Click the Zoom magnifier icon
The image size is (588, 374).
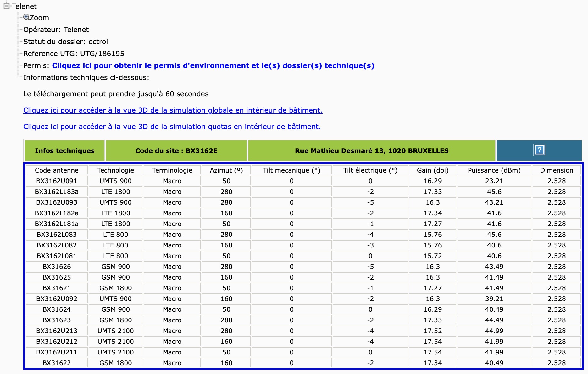point(26,17)
